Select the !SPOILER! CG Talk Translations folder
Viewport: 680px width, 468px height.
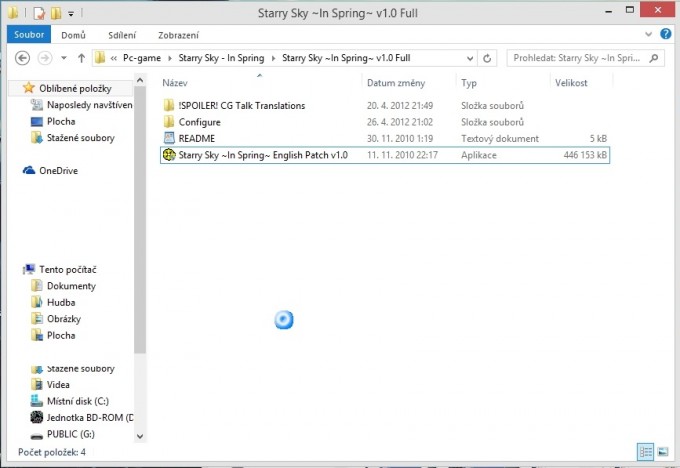tap(242, 105)
